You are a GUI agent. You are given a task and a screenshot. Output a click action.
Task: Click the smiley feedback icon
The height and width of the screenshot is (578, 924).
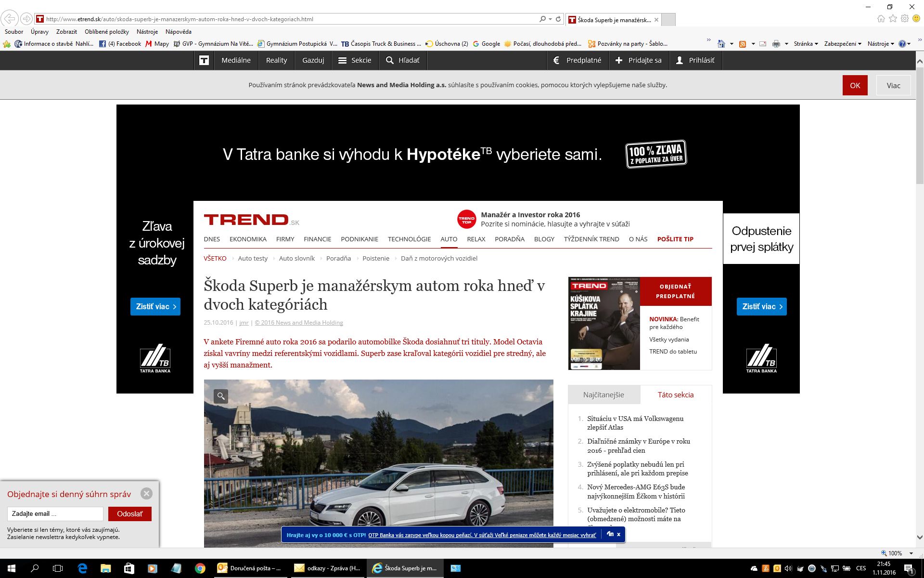click(917, 19)
